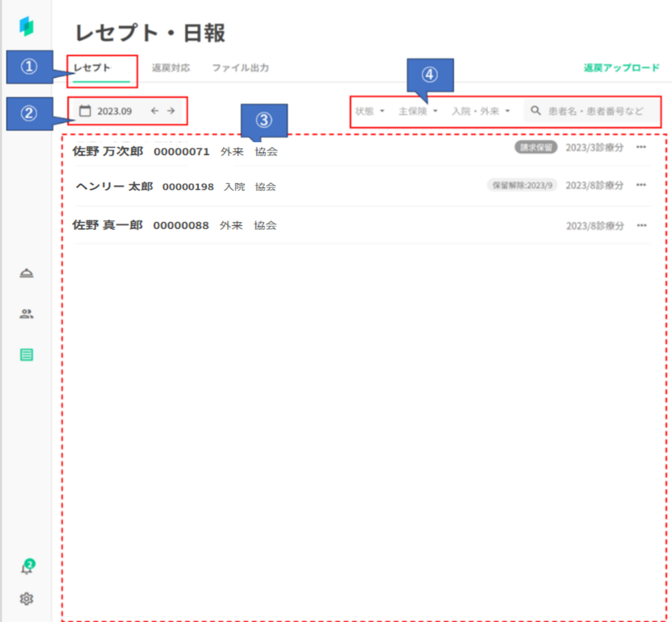The width and height of the screenshot is (672, 622).
Task: Open notifications bell with badge 2
Action: click(27, 568)
